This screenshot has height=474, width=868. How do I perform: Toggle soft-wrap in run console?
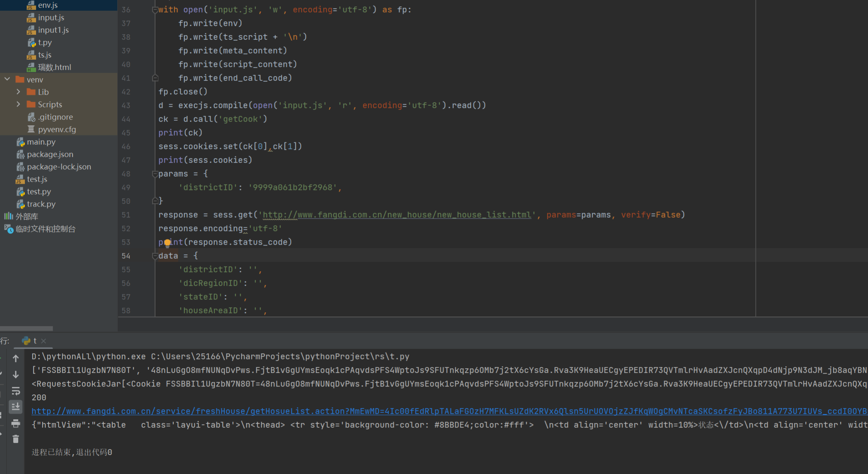(x=16, y=391)
